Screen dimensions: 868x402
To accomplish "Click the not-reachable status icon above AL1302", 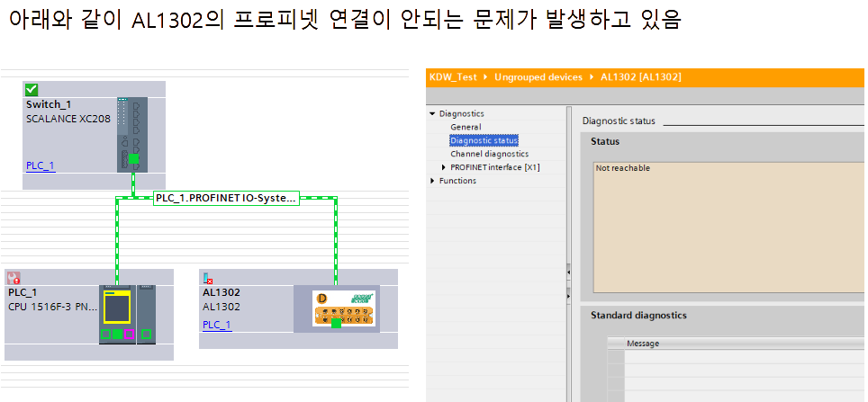I will (208, 278).
